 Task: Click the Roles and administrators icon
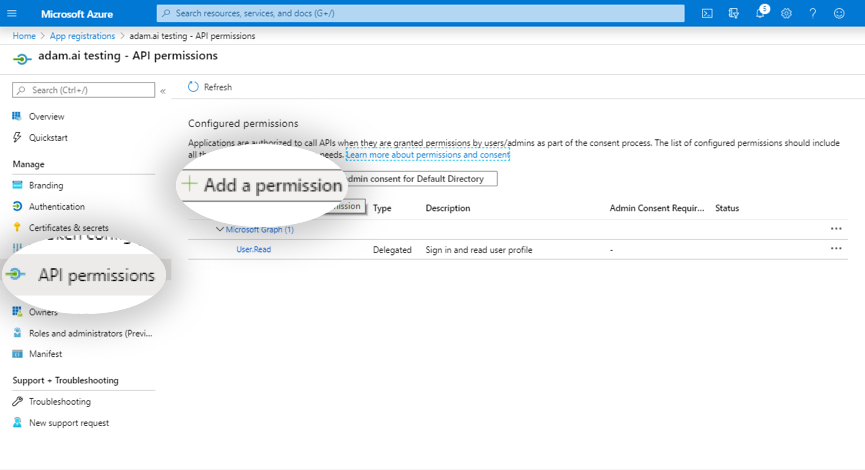pos(17,333)
